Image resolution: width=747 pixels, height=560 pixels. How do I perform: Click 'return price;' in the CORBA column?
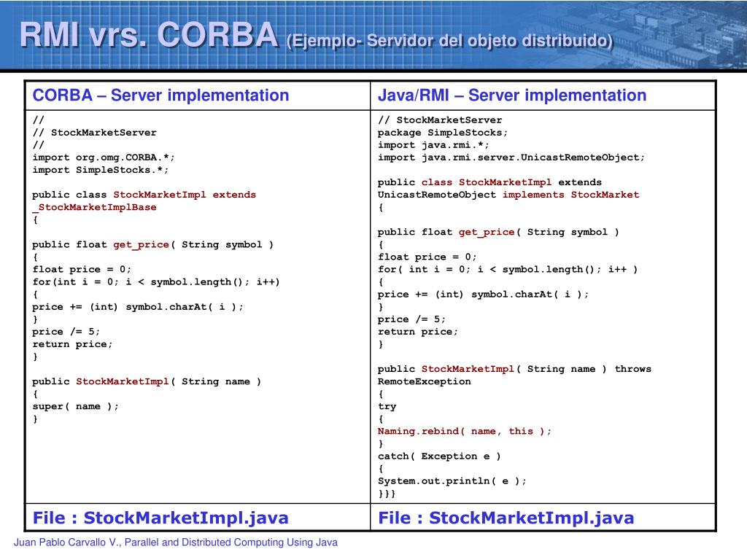pyautogui.click(x=72, y=344)
